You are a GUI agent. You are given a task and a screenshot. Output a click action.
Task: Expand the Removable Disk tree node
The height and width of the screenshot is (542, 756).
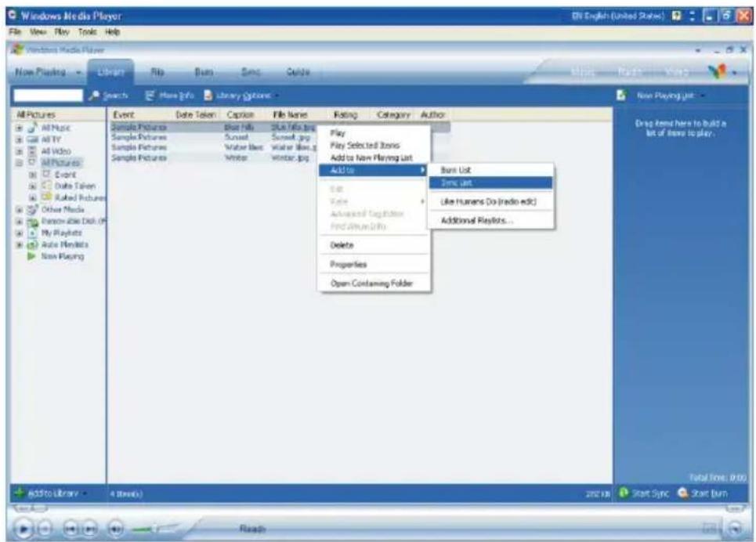(x=20, y=222)
